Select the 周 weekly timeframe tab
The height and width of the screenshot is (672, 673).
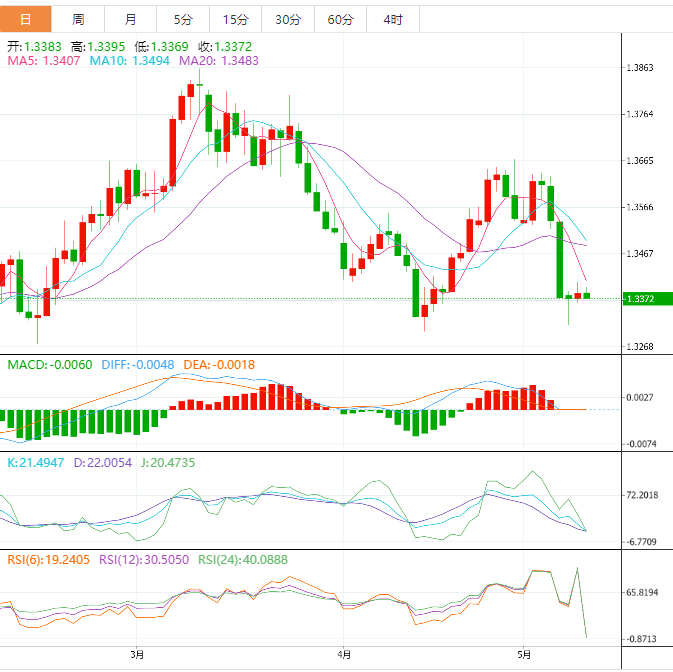pos(78,19)
